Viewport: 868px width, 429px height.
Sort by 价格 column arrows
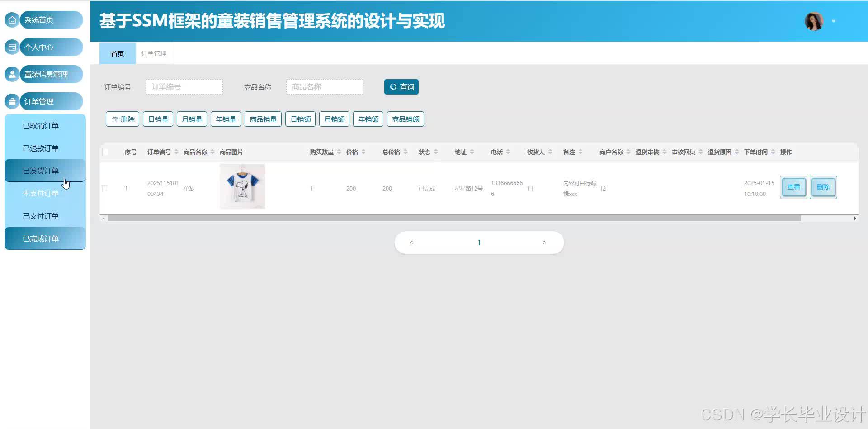click(x=363, y=152)
